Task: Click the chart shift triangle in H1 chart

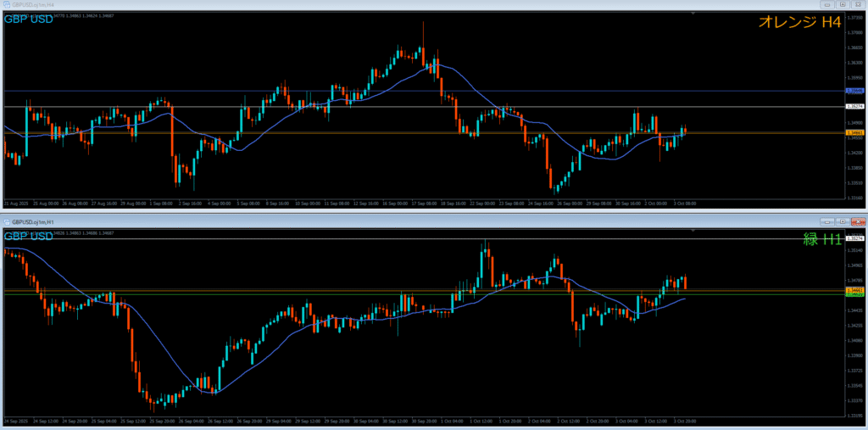Action: click(x=693, y=231)
